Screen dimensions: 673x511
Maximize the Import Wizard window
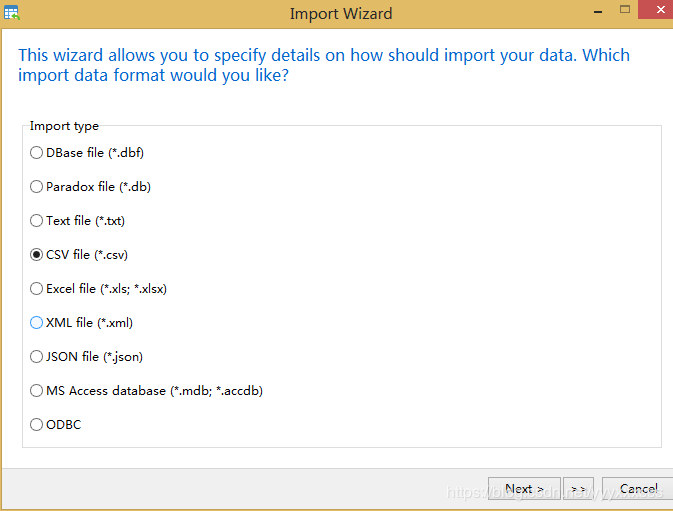click(624, 10)
